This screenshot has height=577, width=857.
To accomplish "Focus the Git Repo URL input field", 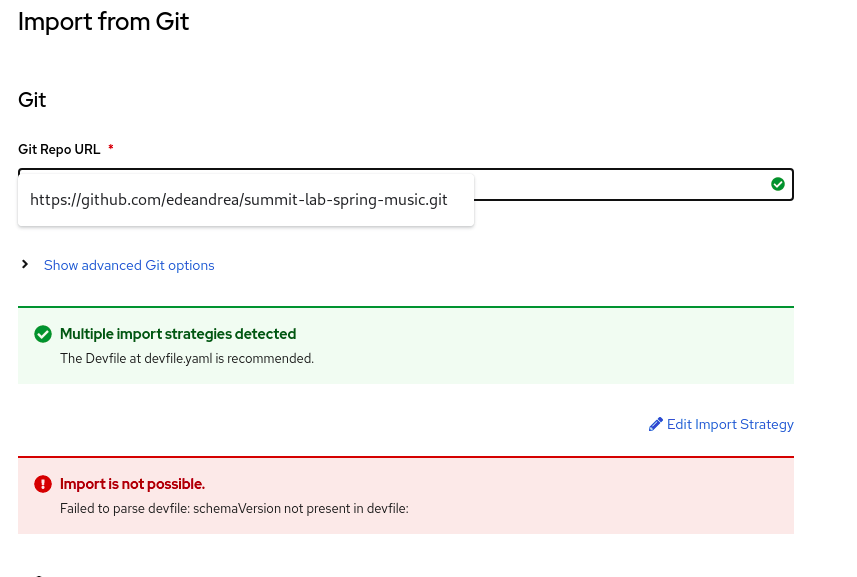I will (x=620, y=185).
